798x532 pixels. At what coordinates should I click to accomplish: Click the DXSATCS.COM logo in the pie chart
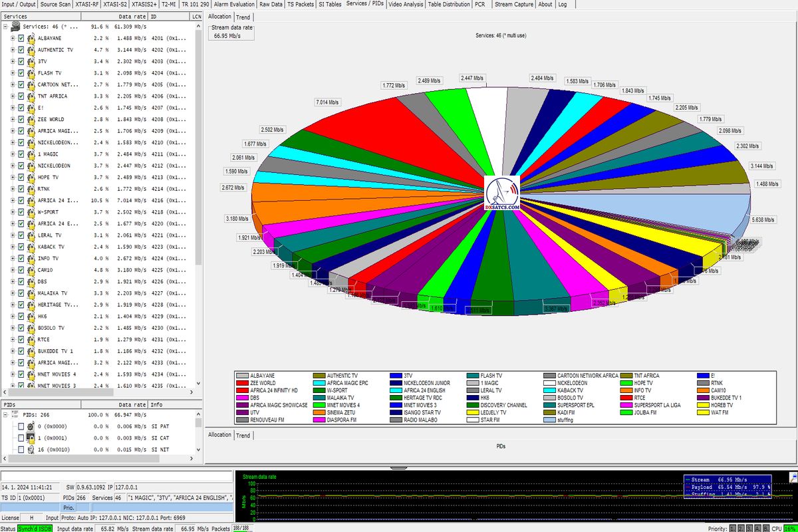click(501, 195)
